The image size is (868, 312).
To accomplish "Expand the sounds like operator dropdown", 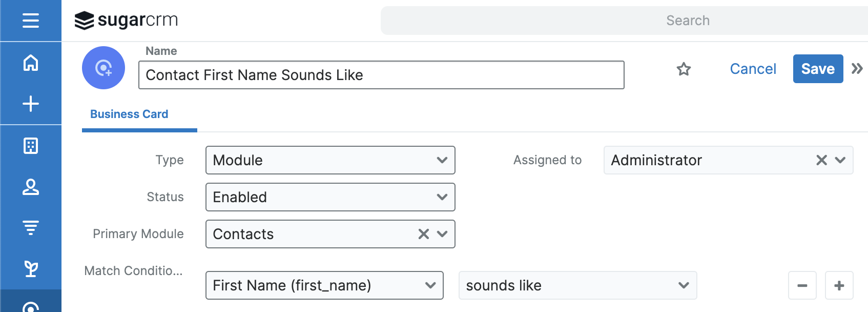I will pyautogui.click(x=577, y=285).
